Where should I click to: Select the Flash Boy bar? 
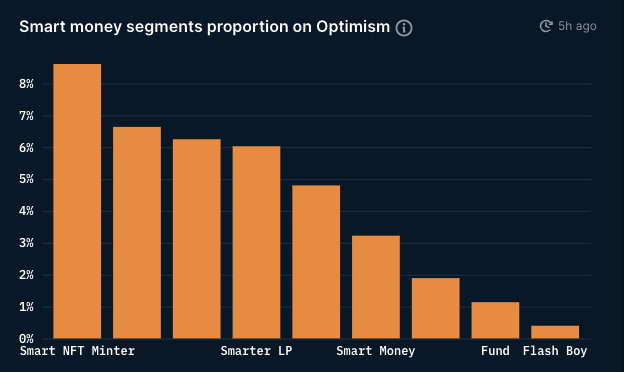coord(555,332)
